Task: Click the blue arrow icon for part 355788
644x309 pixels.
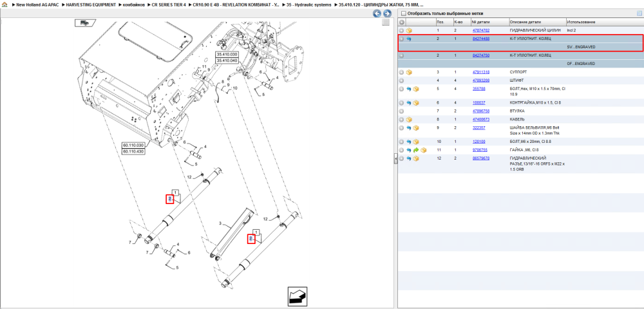Action: pyautogui.click(x=409, y=89)
